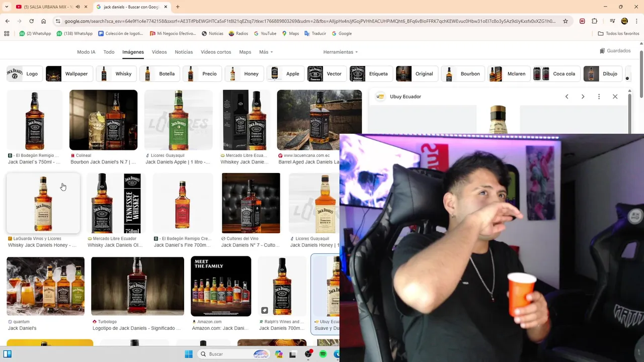Open Windows Start menu

(x=189, y=354)
